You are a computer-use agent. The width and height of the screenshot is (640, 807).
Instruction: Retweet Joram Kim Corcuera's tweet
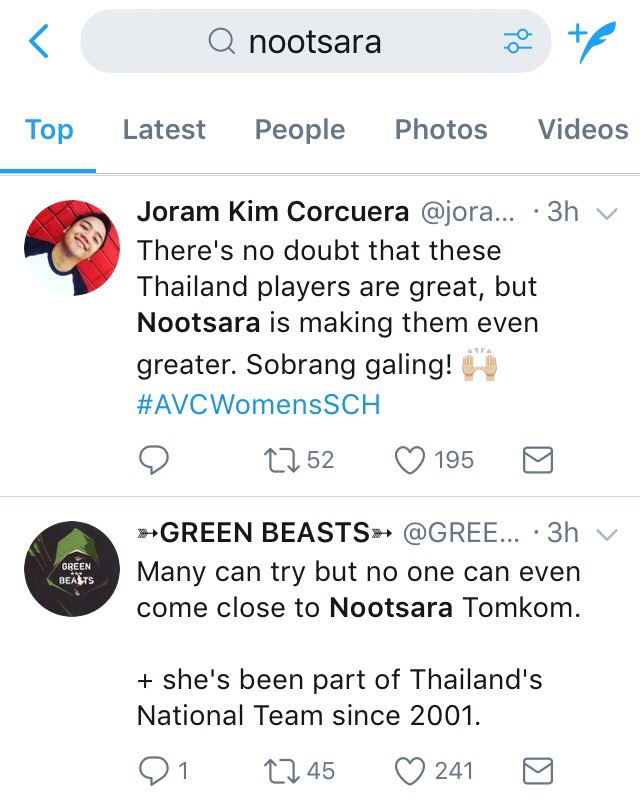pyautogui.click(x=274, y=460)
